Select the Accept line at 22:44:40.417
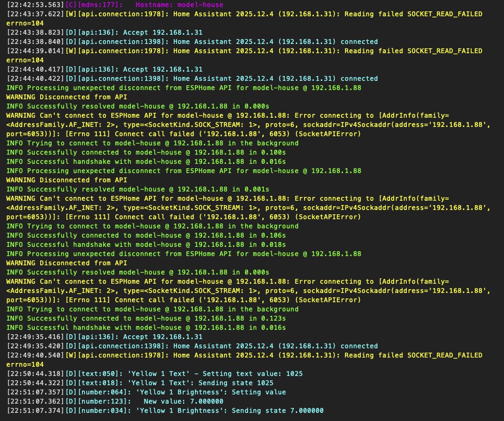Screen dimensions: 504x421 tap(104, 69)
